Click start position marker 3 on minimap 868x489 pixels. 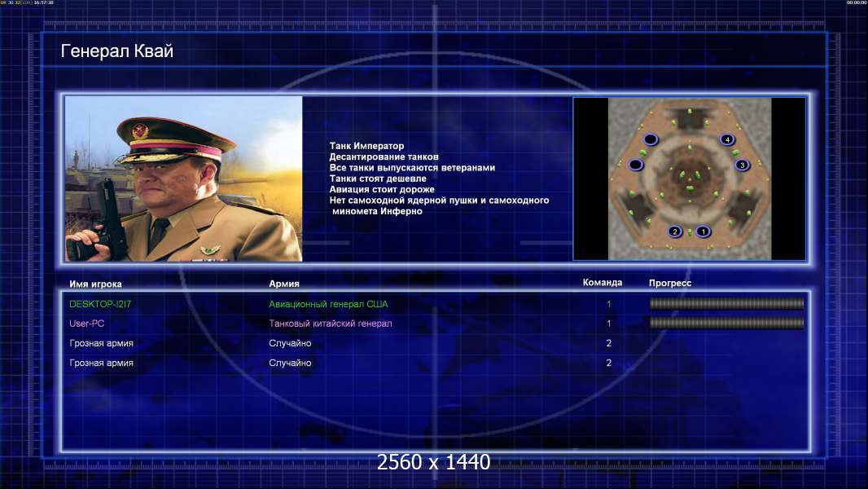coord(743,165)
